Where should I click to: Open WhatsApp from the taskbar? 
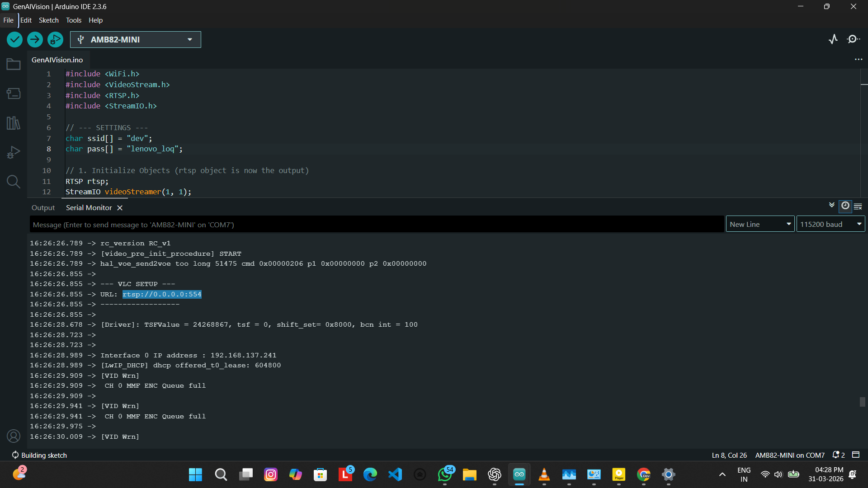445,474
